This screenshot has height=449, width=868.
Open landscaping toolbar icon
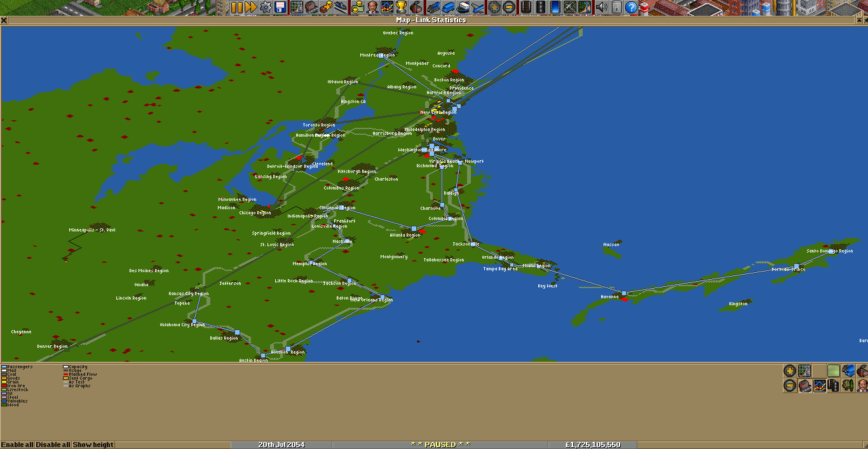pyautogui.click(x=584, y=7)
